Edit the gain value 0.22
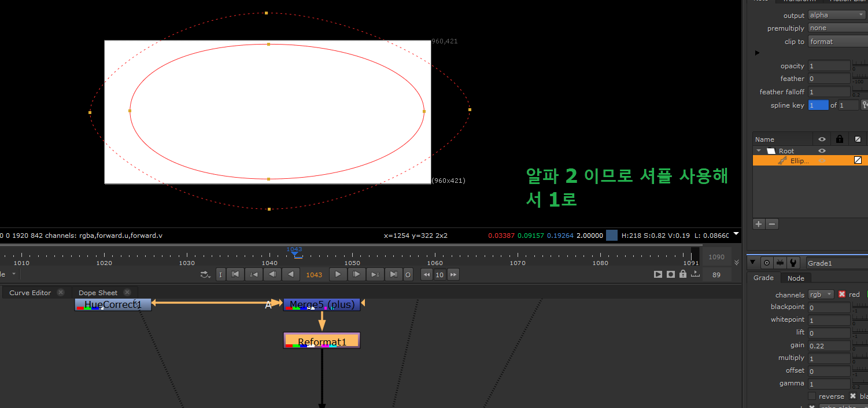 pyautogui.click(x=829, y=345)
